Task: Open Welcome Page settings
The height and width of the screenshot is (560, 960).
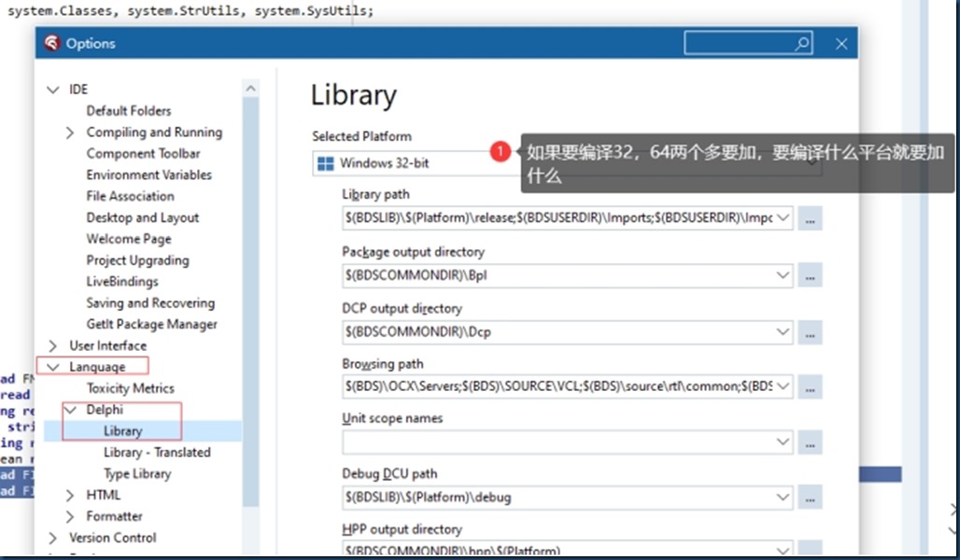Action: coord(129,239)
